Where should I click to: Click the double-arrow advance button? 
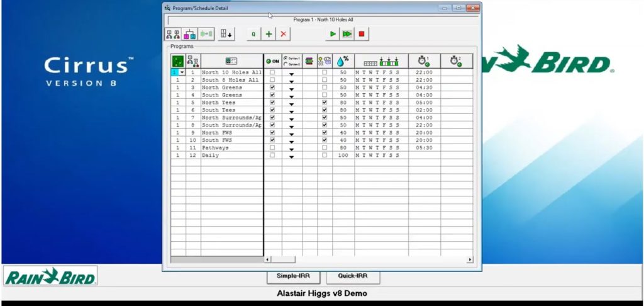pyautogui.click(x=347, y=34)
